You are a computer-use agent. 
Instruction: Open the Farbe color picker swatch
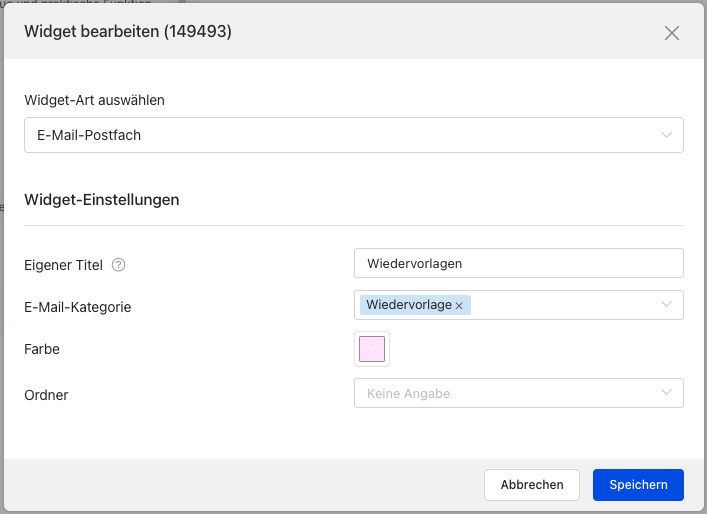372,349
